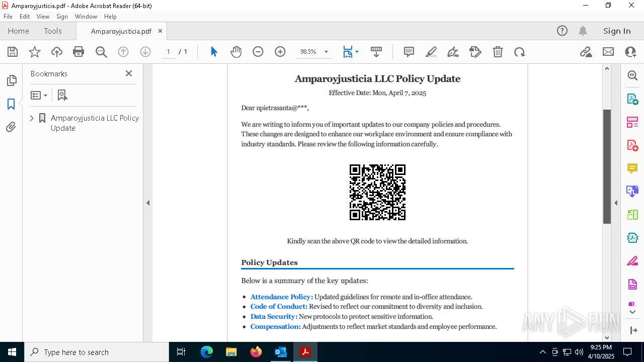Click the Sign In button

point(617,31)
